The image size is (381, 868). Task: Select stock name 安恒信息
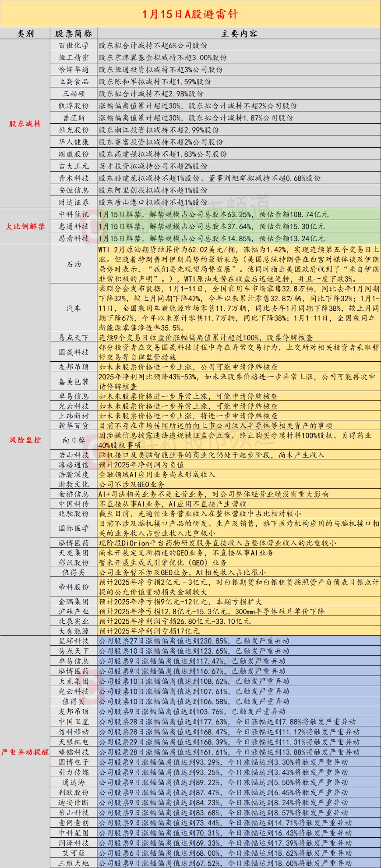[x=74, y=190]
